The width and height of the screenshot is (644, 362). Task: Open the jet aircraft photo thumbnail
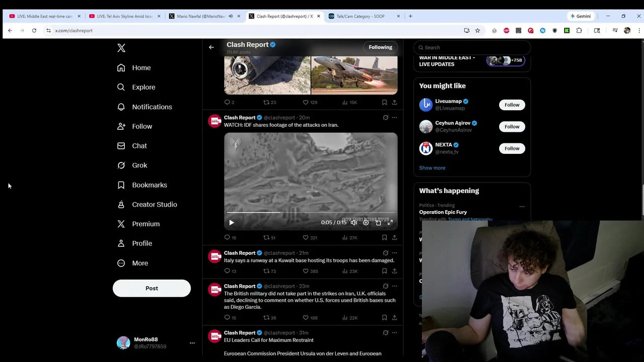tap(354, 75)
